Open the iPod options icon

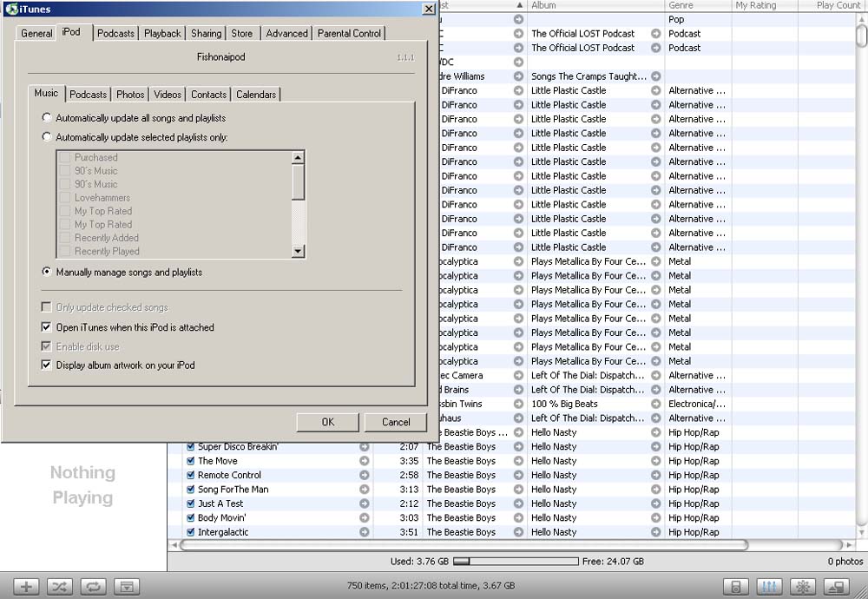pos(736,587)
